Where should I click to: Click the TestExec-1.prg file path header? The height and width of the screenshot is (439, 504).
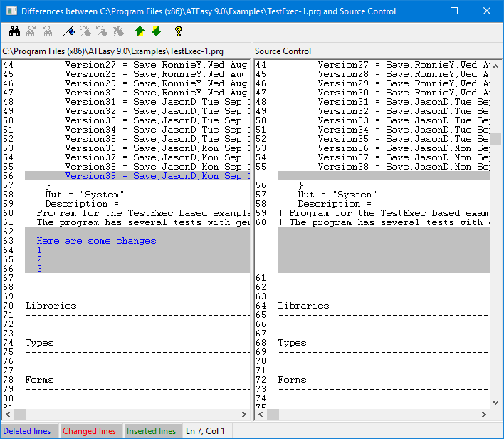(x=112, y=51)
